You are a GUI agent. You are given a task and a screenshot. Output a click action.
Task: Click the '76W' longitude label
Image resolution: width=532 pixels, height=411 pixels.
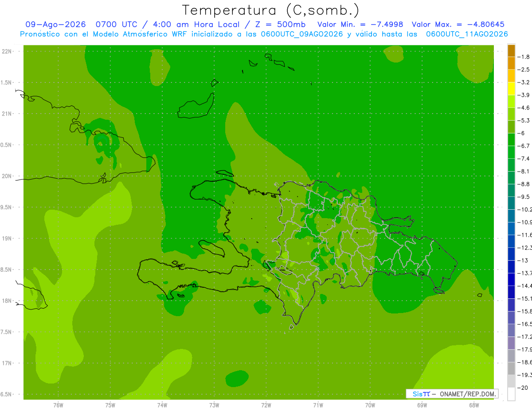point(58,405)
